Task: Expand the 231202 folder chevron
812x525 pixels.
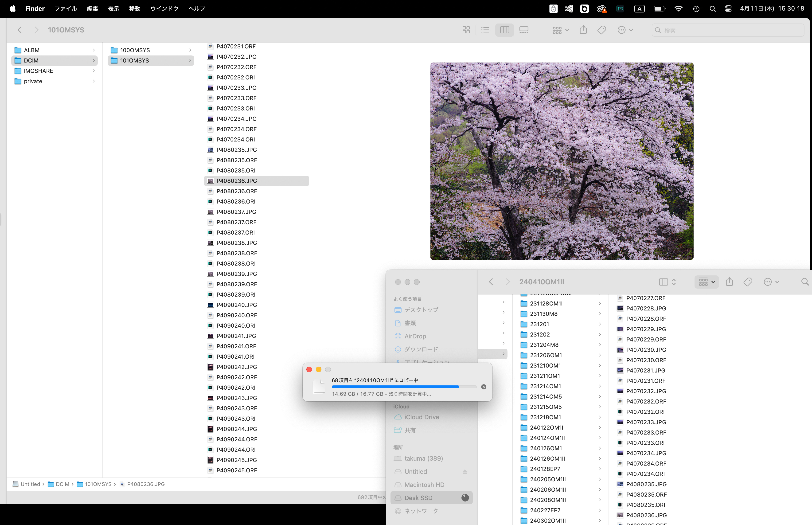Action: pos(600,334)
